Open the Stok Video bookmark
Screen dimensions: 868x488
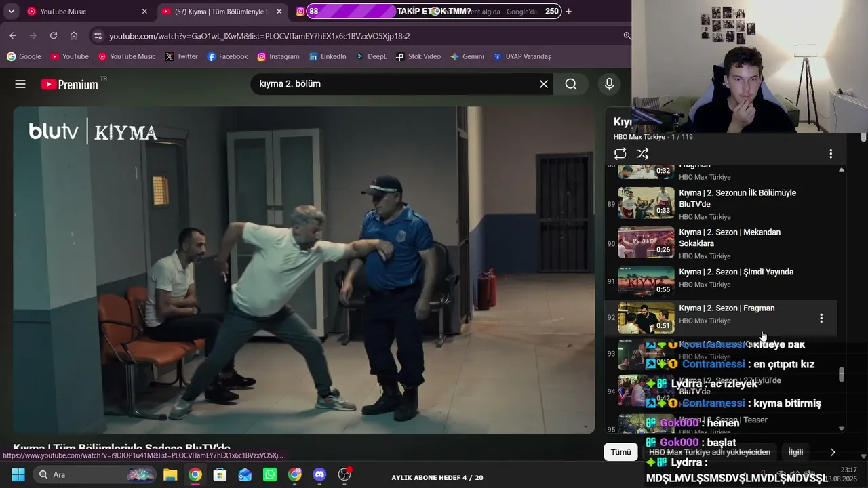tap(418, 56)
